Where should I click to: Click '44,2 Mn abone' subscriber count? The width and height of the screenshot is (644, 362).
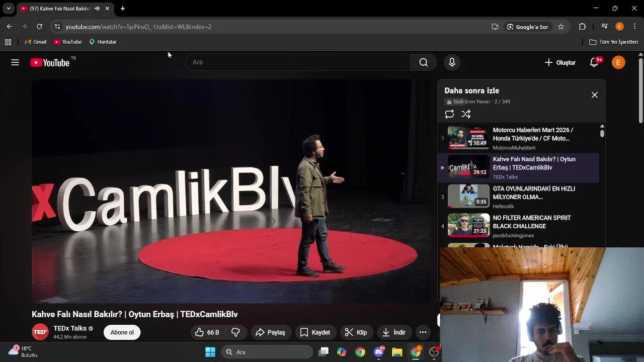[x=70, y=337]
